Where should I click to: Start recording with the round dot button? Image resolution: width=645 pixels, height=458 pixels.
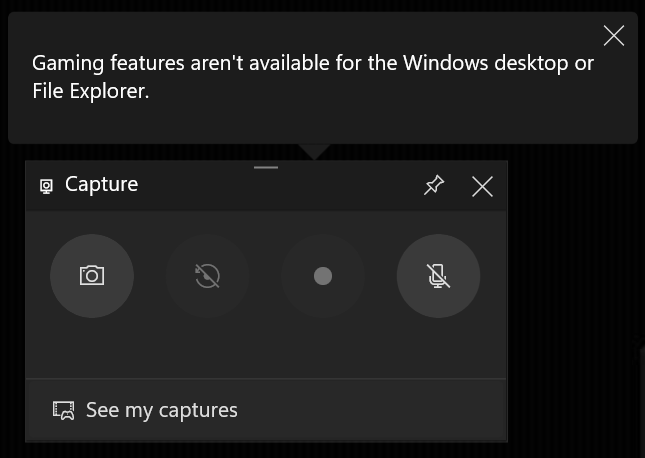[323, 276]
